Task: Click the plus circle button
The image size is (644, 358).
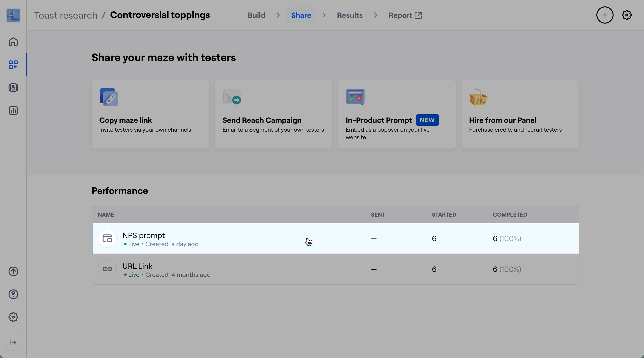Action: coord(604,15)
